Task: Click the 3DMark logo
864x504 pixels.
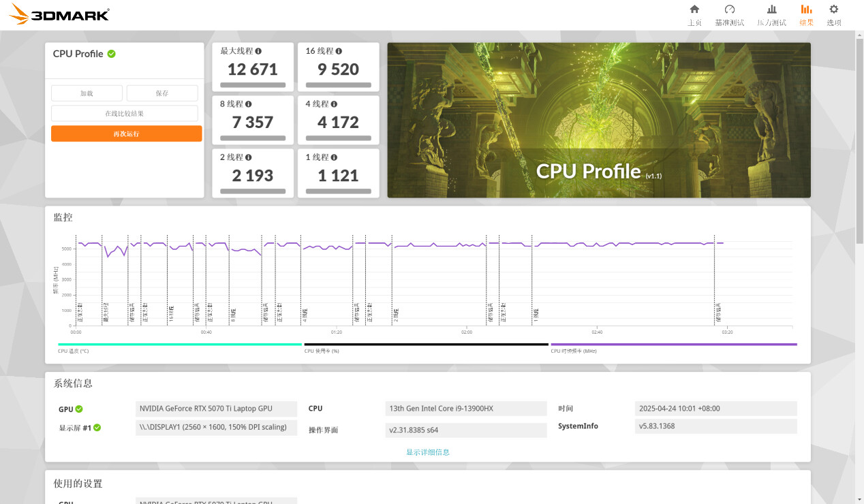Action: [59, 14]
